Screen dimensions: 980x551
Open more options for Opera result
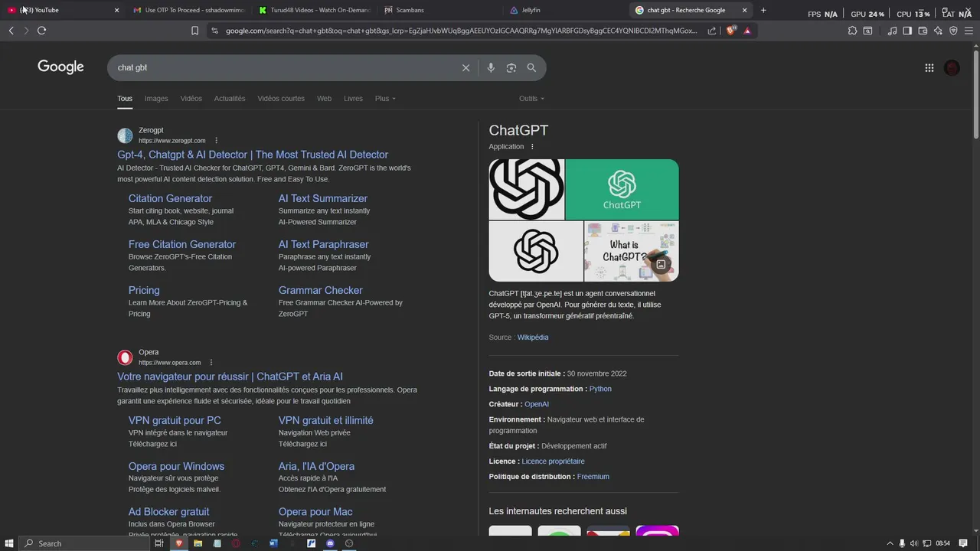(x=211, y=363)
